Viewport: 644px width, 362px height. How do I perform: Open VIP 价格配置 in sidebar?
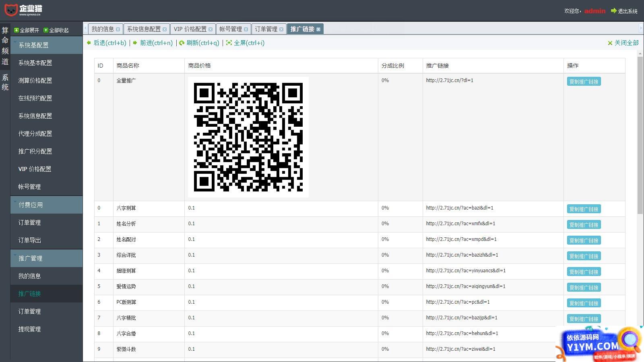pos(46,169)
